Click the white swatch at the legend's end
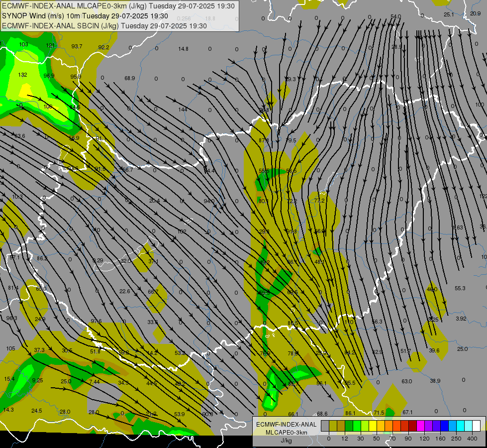Viewport: 487px width, 448px height. tap(476, 426)
